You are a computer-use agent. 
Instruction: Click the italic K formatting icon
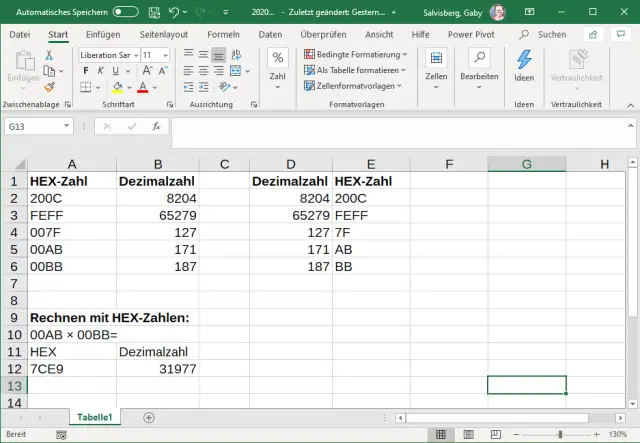pyautogui.click(x=101, y=71)
